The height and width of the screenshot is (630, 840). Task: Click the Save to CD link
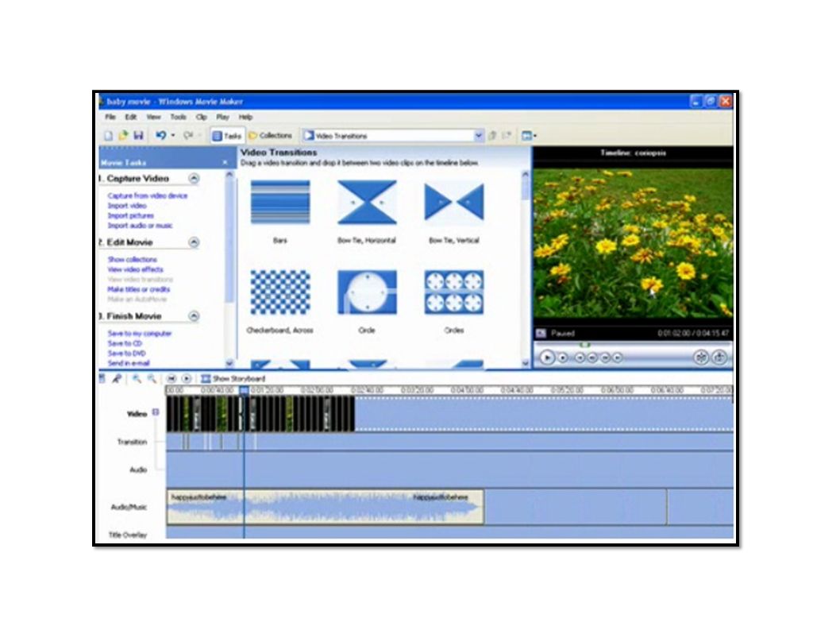125,344
